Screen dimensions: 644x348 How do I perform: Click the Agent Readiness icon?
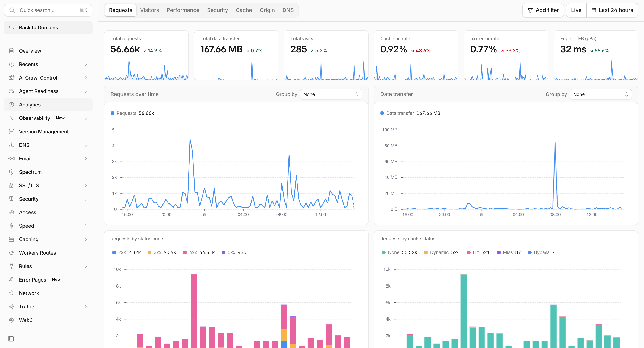(11, 91)
